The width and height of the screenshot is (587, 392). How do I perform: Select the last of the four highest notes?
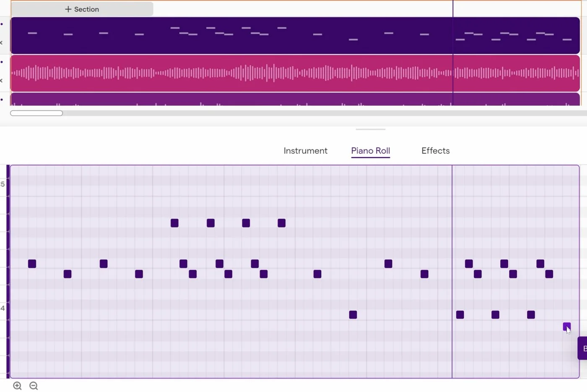281,223
